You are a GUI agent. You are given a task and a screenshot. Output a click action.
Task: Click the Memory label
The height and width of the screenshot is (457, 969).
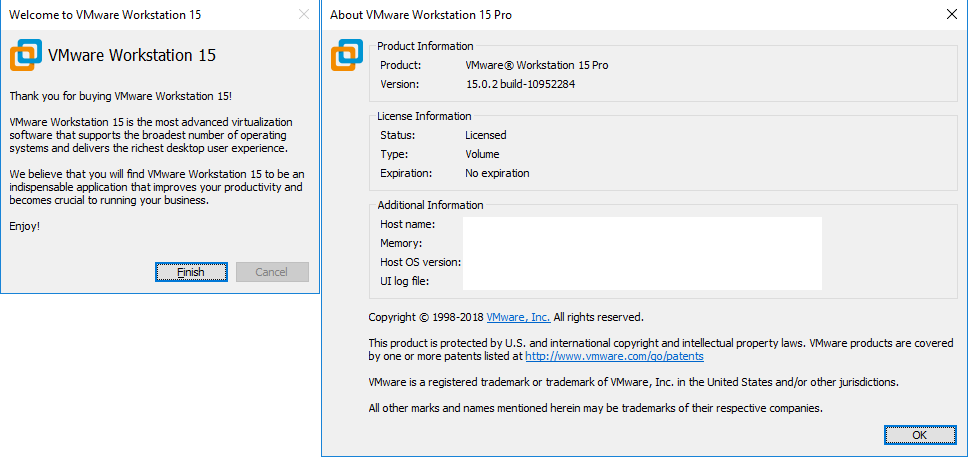pos(401,243)
